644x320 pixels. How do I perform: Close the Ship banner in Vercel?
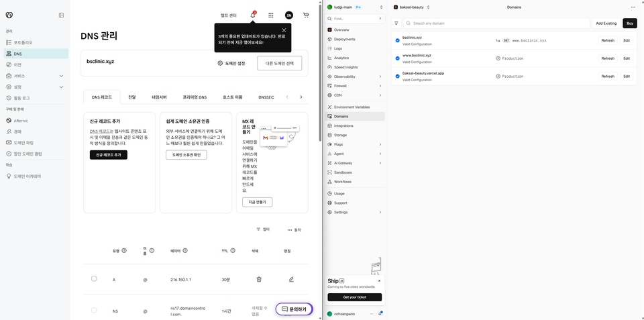point(379,281)
